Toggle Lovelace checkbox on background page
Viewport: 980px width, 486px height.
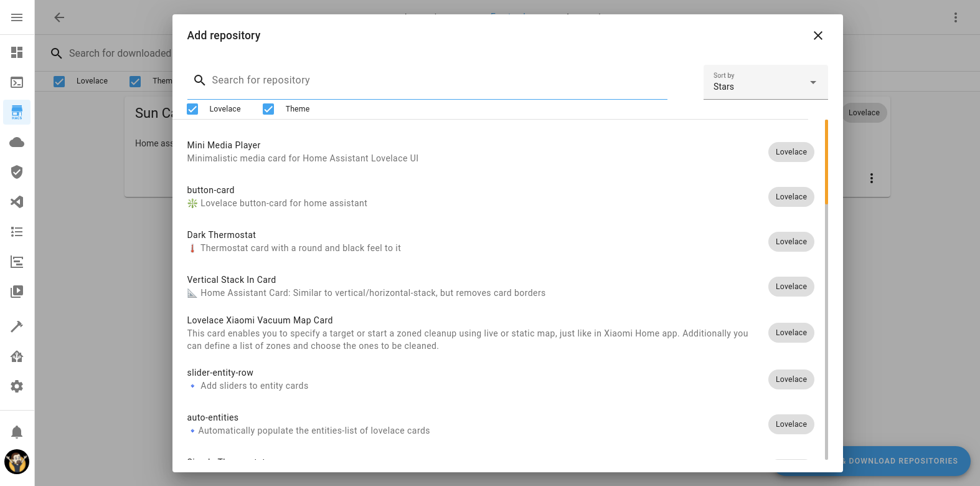[59, 81]
